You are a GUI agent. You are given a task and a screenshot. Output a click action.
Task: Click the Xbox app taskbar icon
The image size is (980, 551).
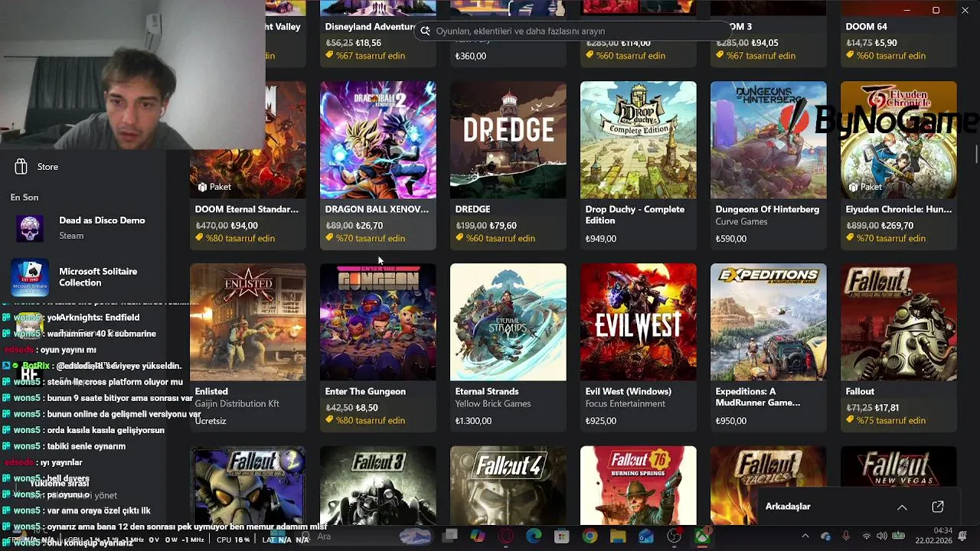click(x=702, y=536)
